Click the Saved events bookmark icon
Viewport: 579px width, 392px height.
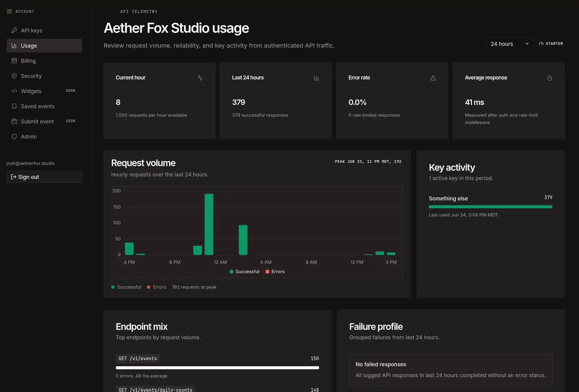coord(14,106)
